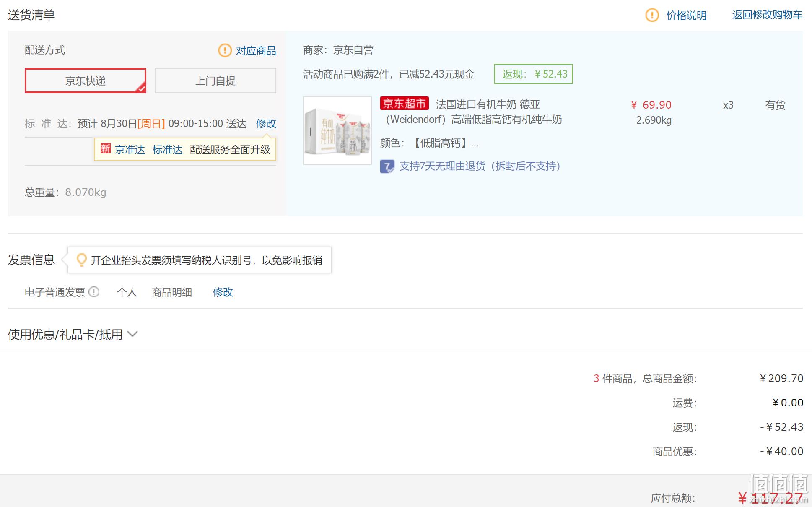This screenshot has width=812, height=507.
Task: Click the product price ¥69.90
Action: click(x=651, y=105)
